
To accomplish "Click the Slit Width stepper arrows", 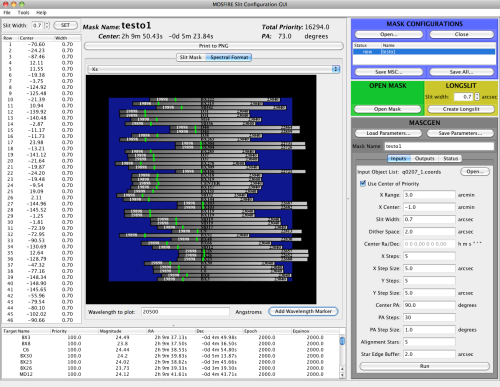I will tap(47, 25).
